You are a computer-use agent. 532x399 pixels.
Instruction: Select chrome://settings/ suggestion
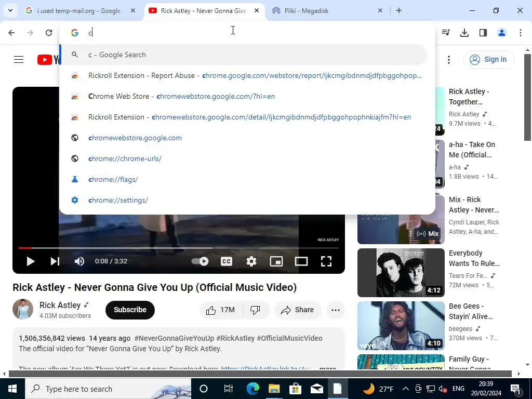pos(247,200)
